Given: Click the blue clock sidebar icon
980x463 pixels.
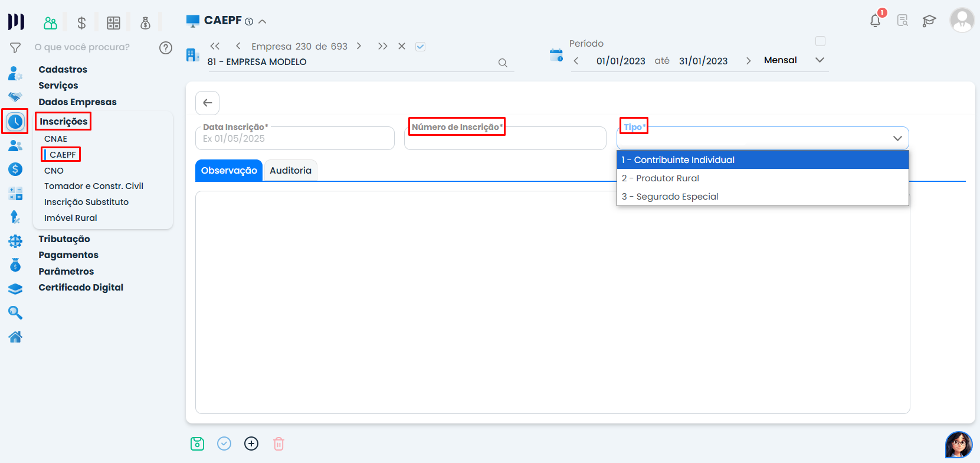Looking at the screenshot, I should (15, 122).
